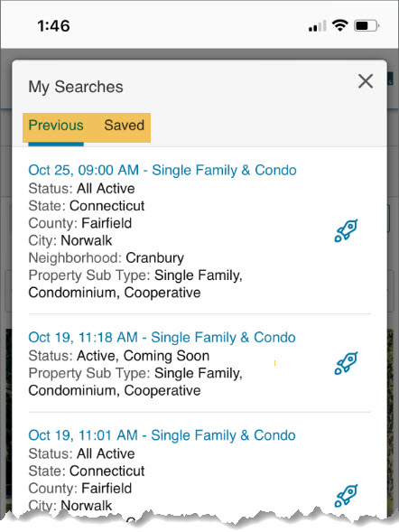The image size is (399, 532).
Task: Tap the battery indicator icon
Action: [367, 26]
